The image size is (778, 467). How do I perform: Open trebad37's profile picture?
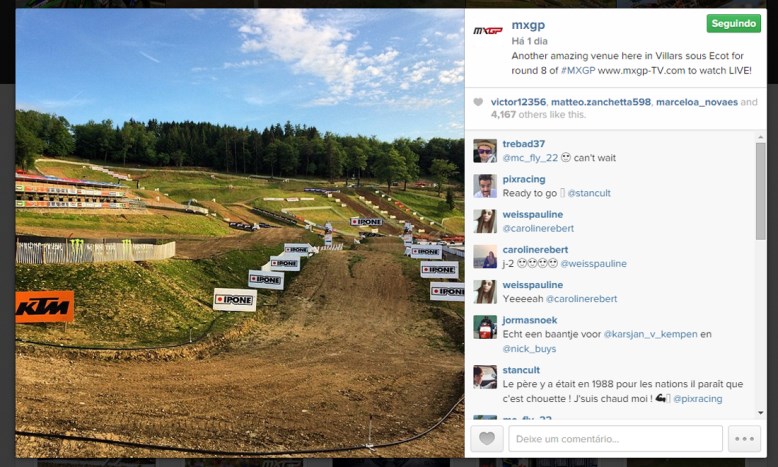[485, 151]
